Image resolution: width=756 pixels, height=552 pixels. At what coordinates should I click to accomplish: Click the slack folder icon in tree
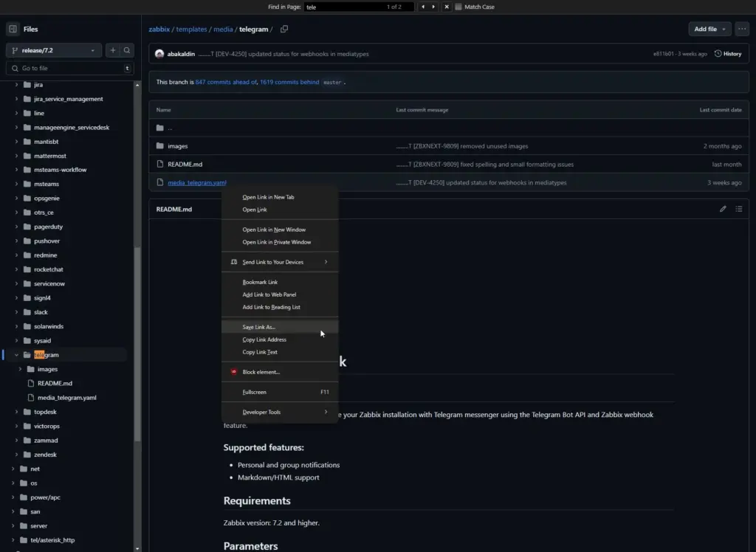27,312
